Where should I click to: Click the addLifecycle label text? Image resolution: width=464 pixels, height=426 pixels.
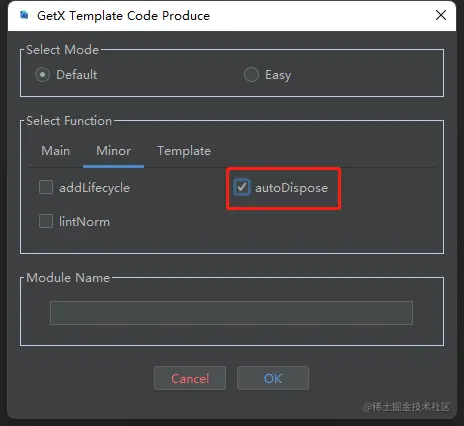94,188
